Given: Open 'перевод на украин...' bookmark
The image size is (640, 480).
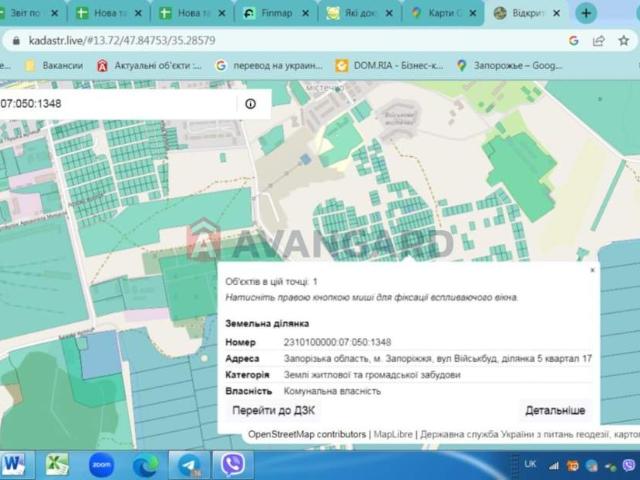Looking at the screenshot, I should (269, 65).
